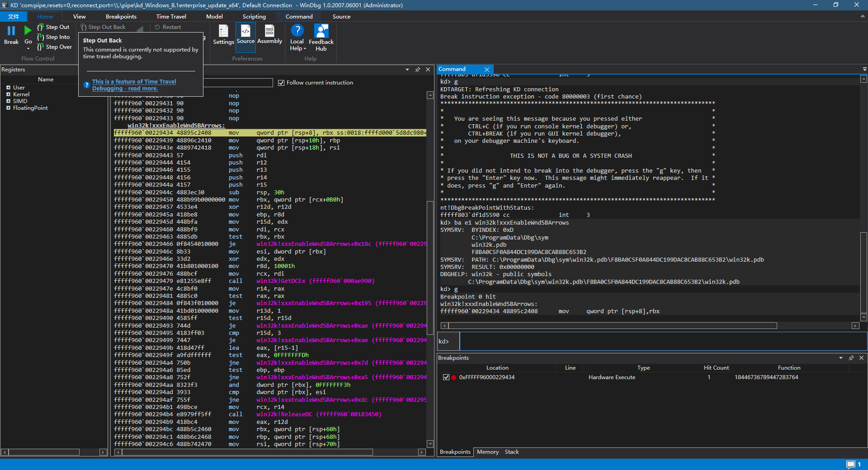868x470 pixels.
Task: Open the Command window tab list dropdown
Action: tap(864, 70)
